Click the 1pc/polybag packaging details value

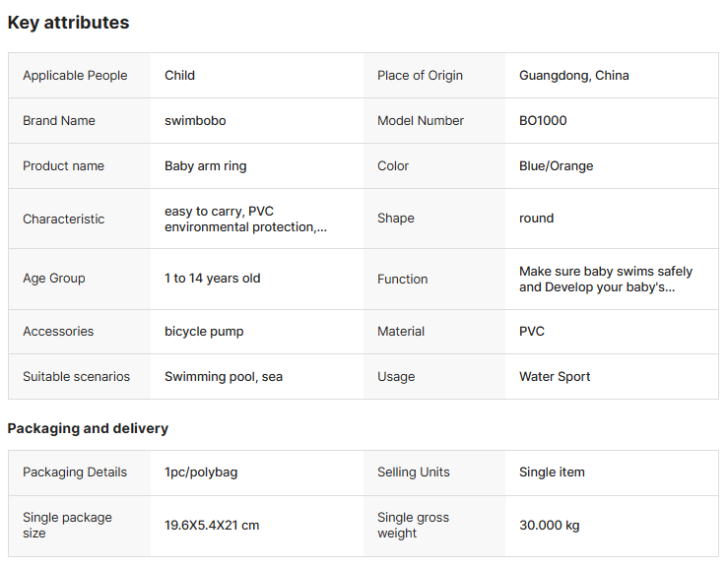[201, 472]
